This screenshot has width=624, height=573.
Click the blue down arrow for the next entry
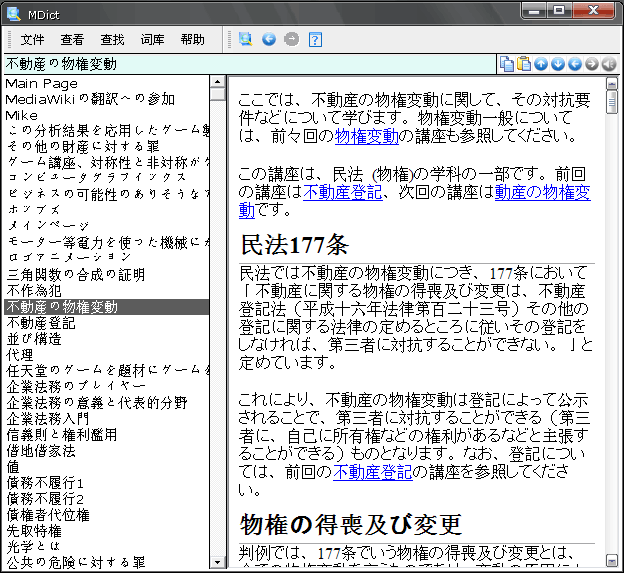558,64
